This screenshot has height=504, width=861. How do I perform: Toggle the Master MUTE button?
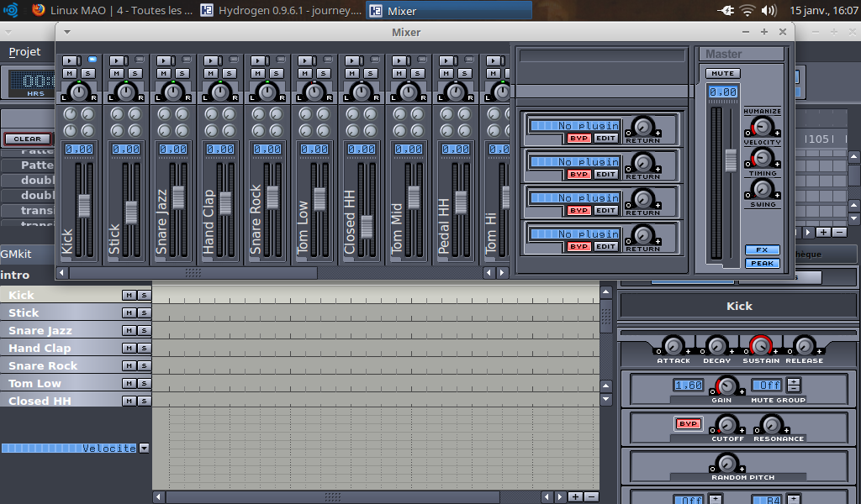coord(722,73)
